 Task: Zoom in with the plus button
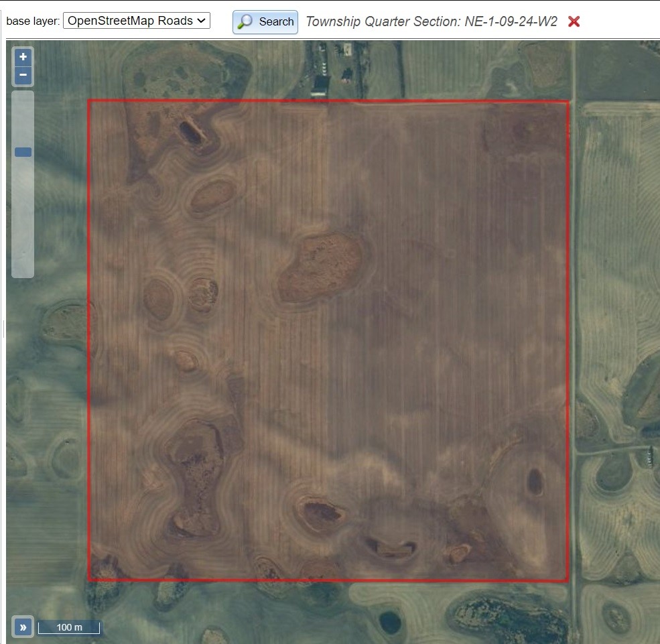[23, 57]
